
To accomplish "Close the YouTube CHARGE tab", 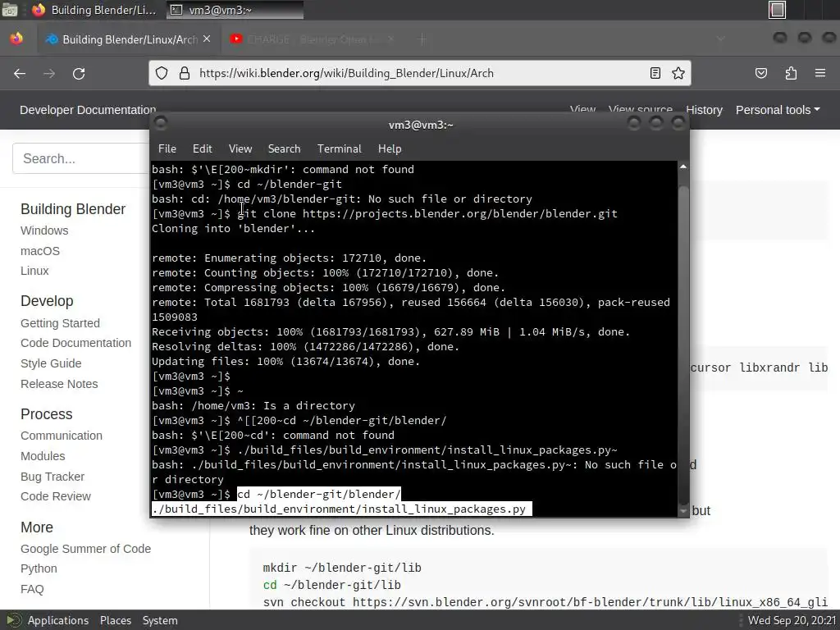I will click(390, 39).
